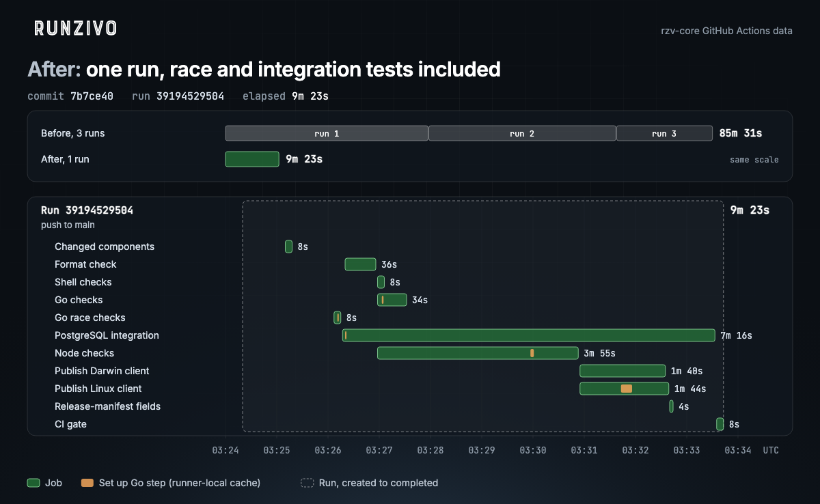Click the '34s' duration label
The height and width of the screenshot is (504, 820).
pyautogui.click(x=420, y=300)
